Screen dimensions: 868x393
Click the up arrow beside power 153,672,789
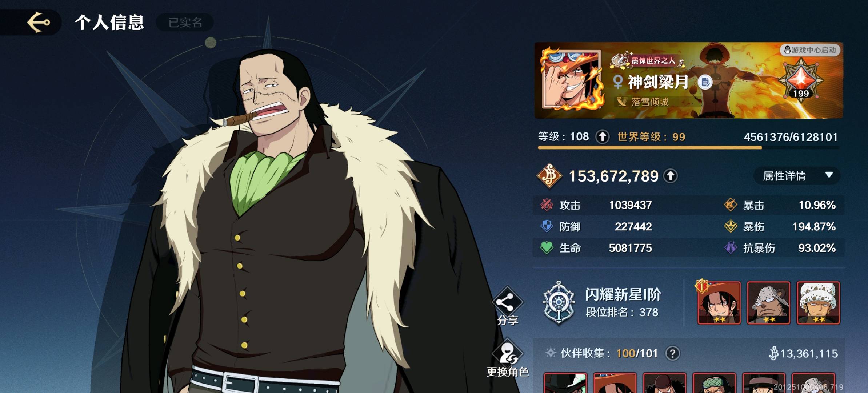click(670, 176)
